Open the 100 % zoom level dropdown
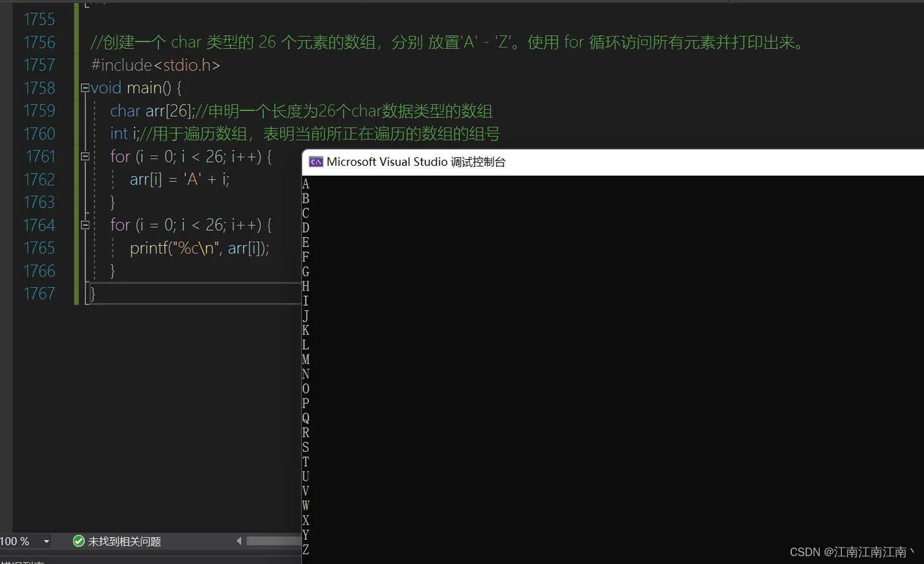Viewport: 924px width, 564px height. pyautogui.click(x=46, y=542)
